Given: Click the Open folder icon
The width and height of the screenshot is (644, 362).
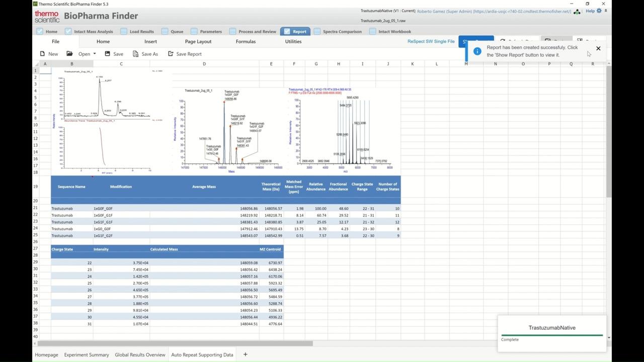Looking at the screenshot, I should point(69,54).
